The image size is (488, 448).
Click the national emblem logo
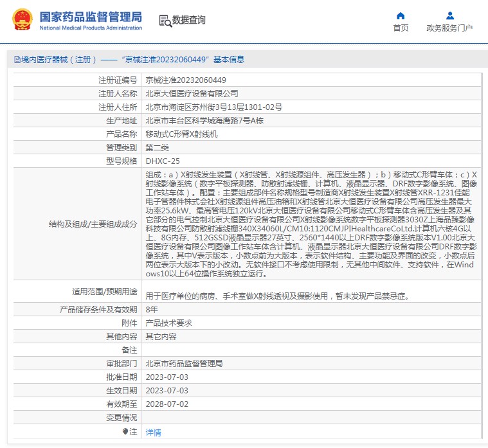click(x=21, y=20)
